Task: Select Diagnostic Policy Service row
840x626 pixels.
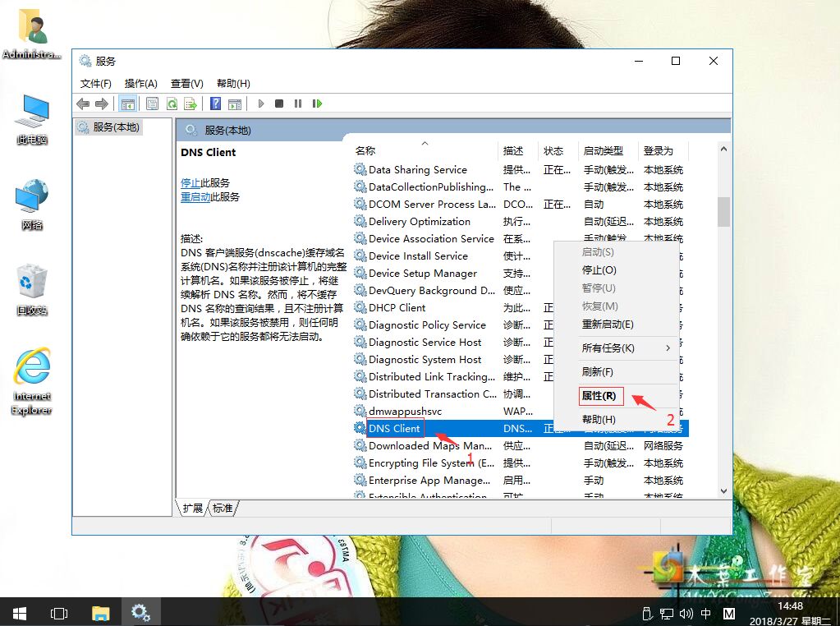Action: (x=452, y=325)
